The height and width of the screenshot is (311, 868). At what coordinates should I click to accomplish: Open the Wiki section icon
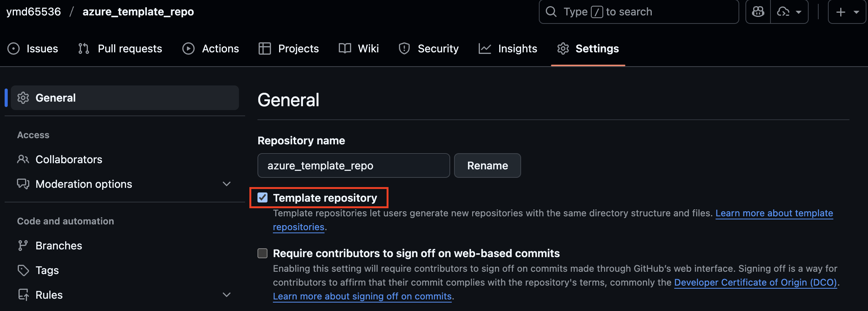tap(344, 48)
